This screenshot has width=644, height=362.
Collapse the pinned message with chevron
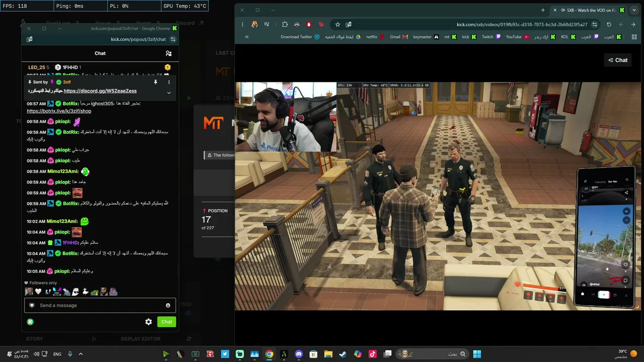click(x=169, y=93)
